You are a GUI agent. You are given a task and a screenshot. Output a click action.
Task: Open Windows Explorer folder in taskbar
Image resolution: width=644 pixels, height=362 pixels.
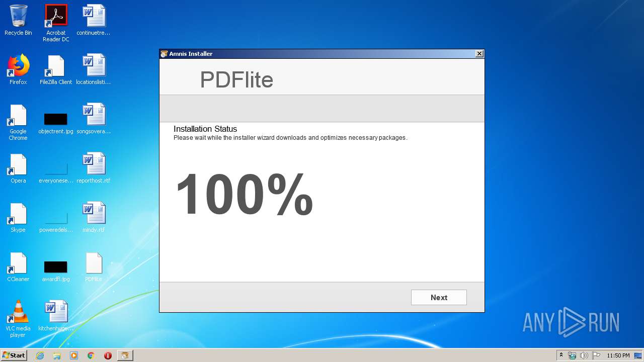[x=57, y=355]
